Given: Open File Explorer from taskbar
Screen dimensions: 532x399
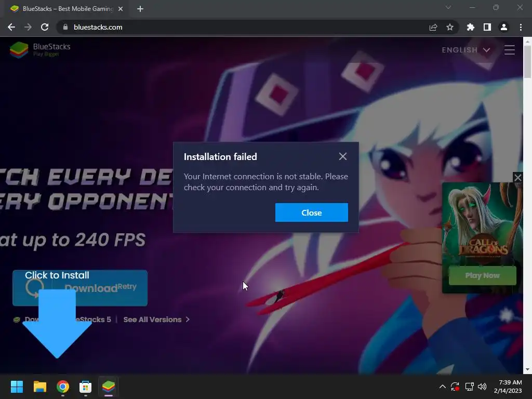Looking at the screenshot, I should click(39, 387).
